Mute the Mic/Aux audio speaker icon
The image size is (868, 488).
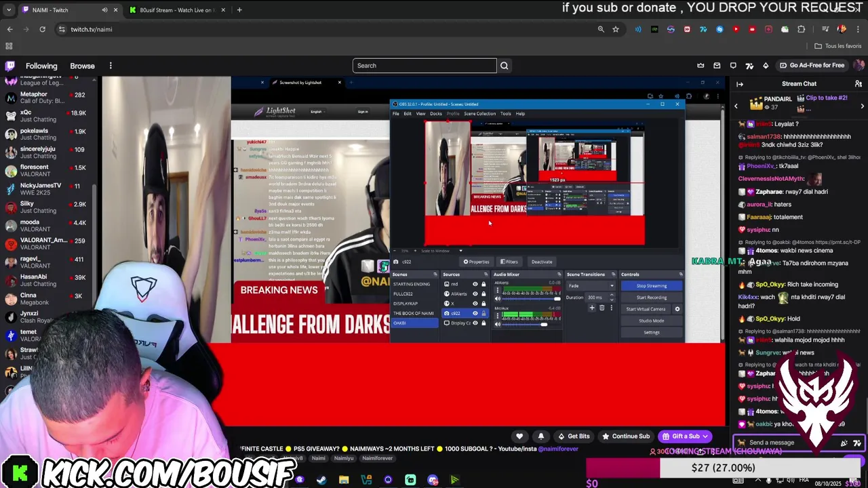coord(498,324)
